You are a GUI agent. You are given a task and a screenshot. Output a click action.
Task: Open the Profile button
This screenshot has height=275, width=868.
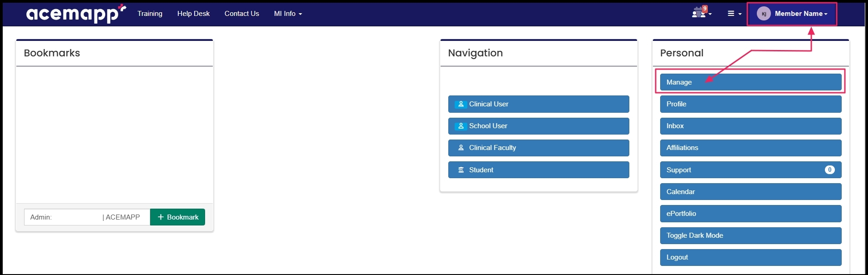[x=750, y=104]
